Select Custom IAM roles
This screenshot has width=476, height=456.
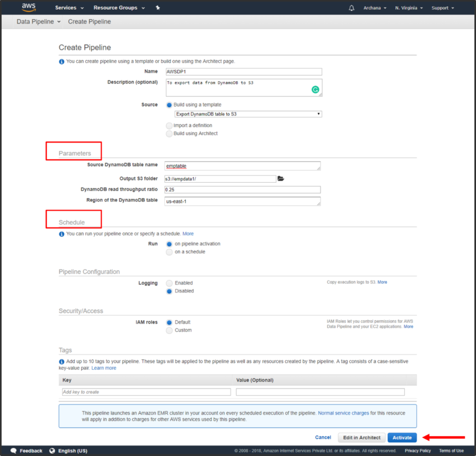(x=169, y=330)
